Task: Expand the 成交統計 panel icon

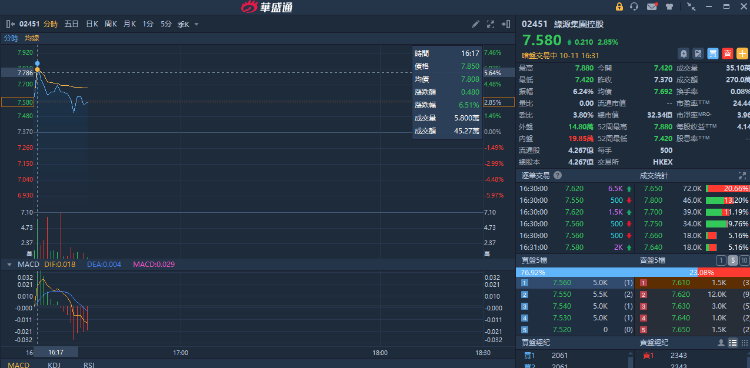Action: 742,176
